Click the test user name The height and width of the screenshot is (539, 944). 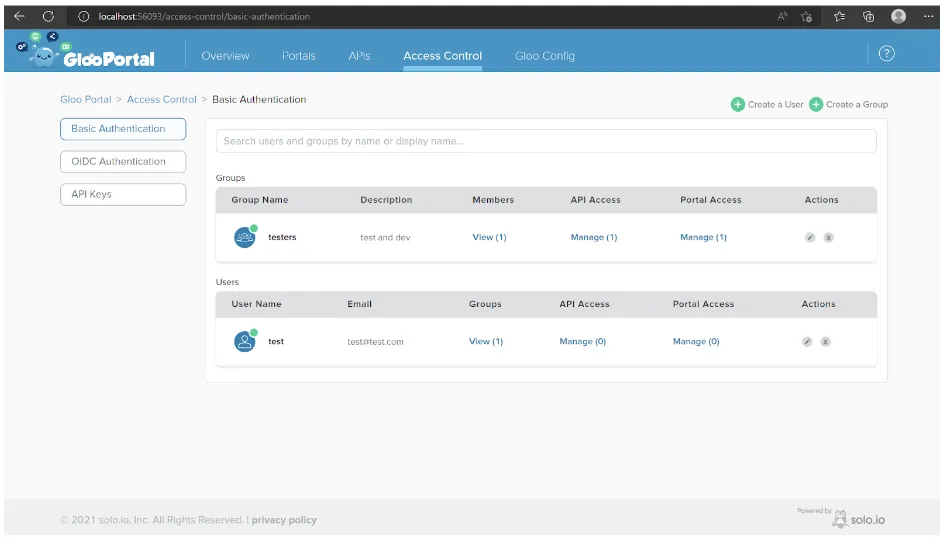[276, 341]
